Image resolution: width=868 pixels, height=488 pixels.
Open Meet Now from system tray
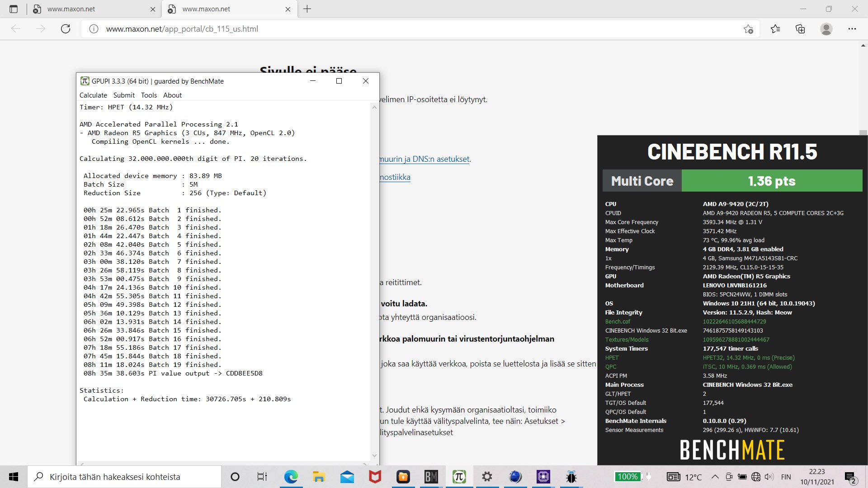coord(729,477)
